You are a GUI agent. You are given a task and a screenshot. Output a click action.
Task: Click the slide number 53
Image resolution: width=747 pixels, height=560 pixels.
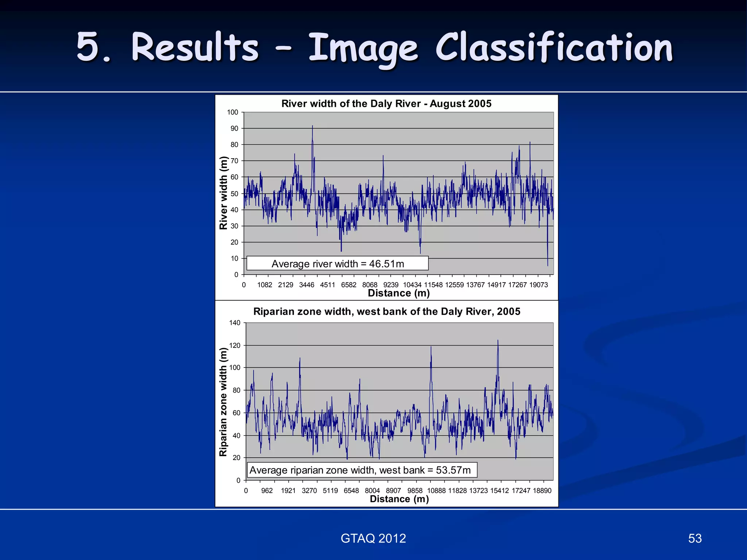click(694, 538)
